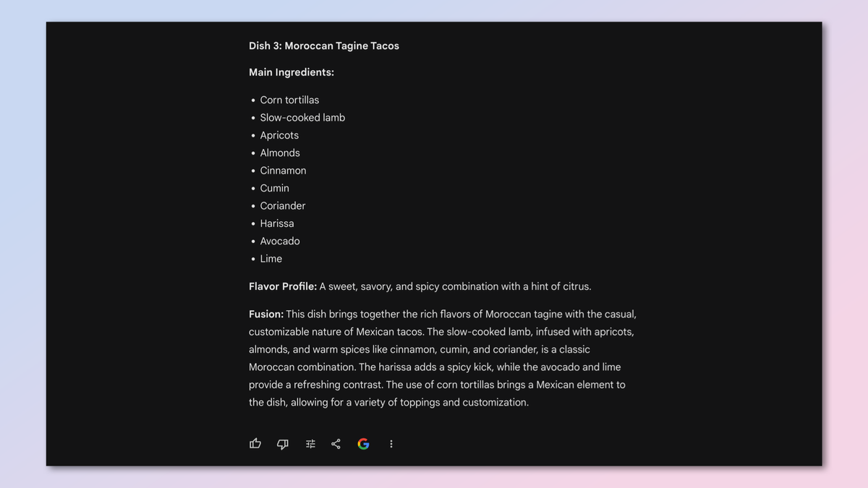
Task: Reveal extra actions with three-dot menu
Action: [391, 443]
